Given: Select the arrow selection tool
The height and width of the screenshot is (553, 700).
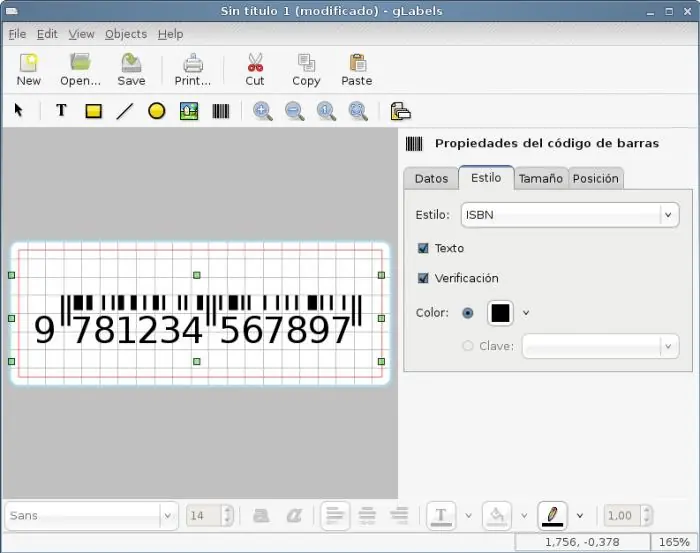Looking at the screenshot, I should (18, 110).
